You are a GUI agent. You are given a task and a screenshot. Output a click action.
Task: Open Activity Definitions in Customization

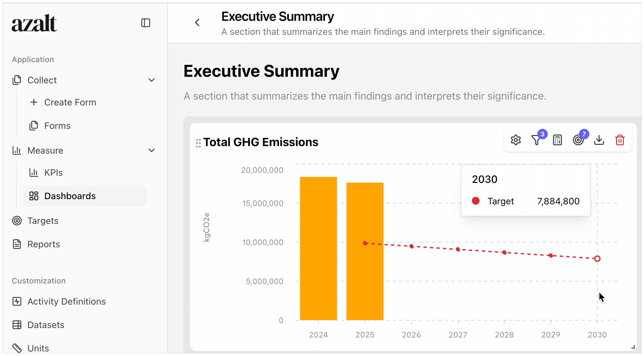(66, 301)
